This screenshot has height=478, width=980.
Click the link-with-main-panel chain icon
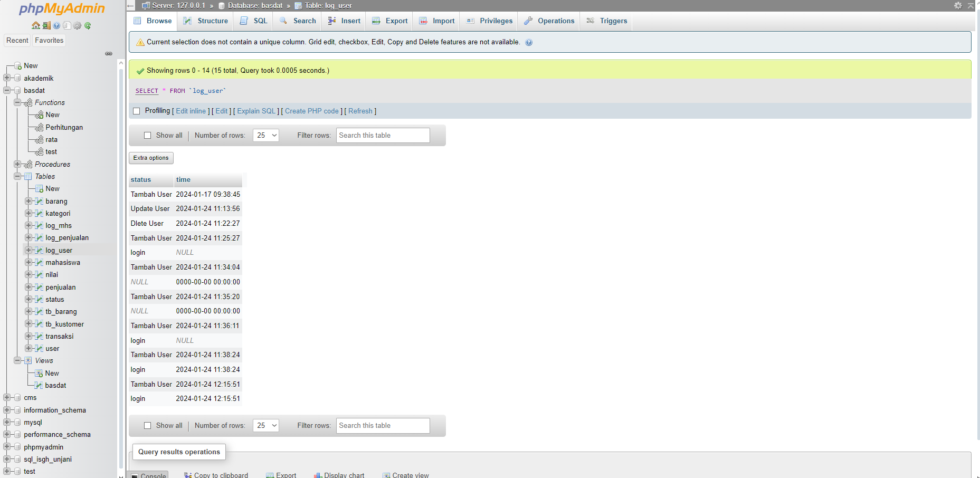pyautogui.click(x=109, y=54)
